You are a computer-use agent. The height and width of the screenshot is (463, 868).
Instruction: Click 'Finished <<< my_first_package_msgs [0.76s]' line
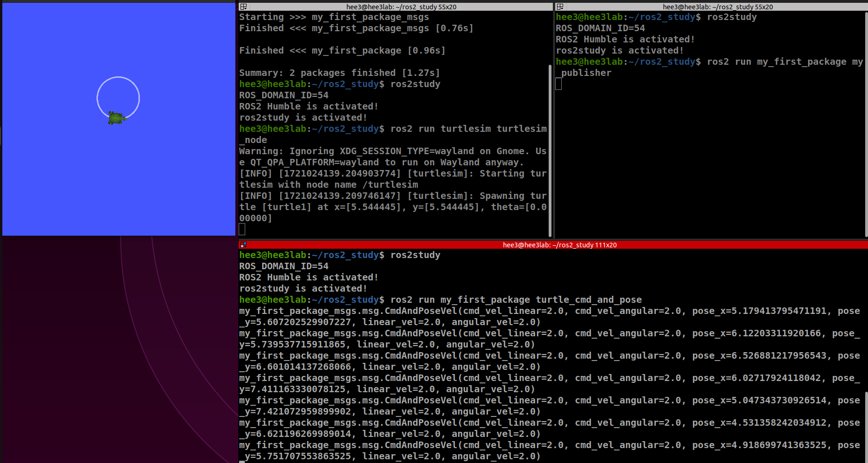pyautogui.click(x=356, y=28)
